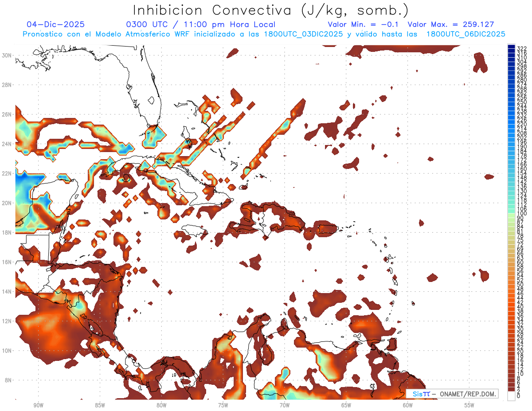This screenshot has width=532, height=411.
Task: Click the '322' value on the color scale
Action: point(522,48)
